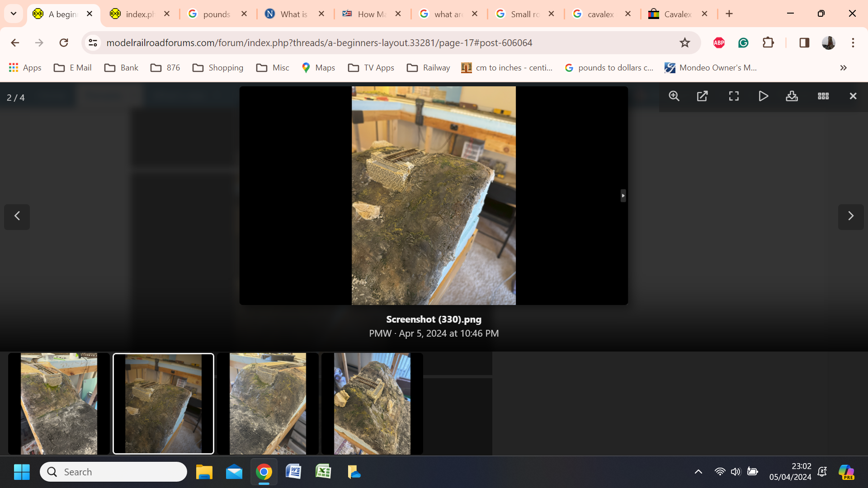
Task: Show hidden system tray icons
Action: 698,472
